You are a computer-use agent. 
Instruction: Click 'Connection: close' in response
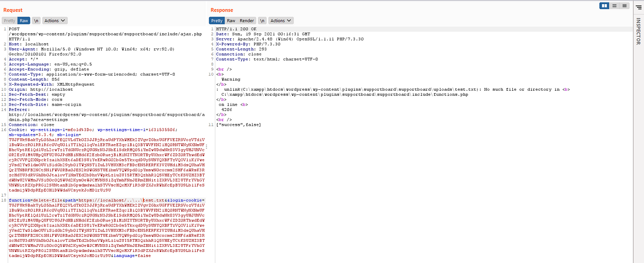point(238,54)
